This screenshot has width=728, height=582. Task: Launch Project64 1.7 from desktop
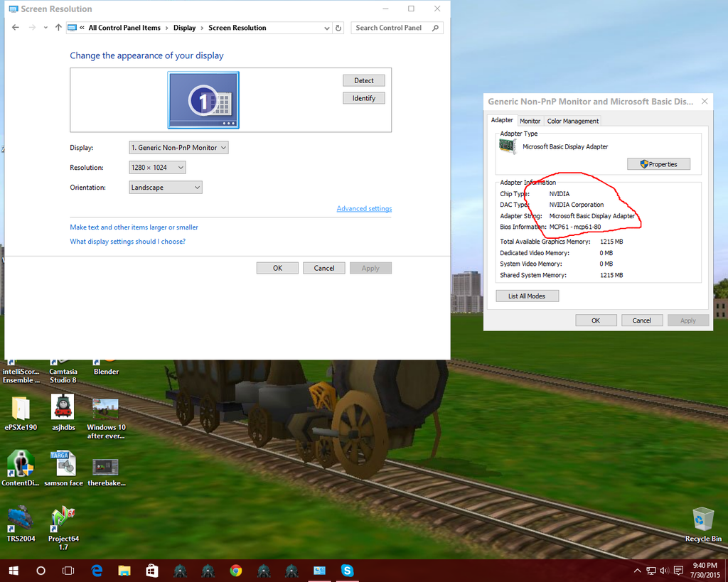(x=63, y=527)
